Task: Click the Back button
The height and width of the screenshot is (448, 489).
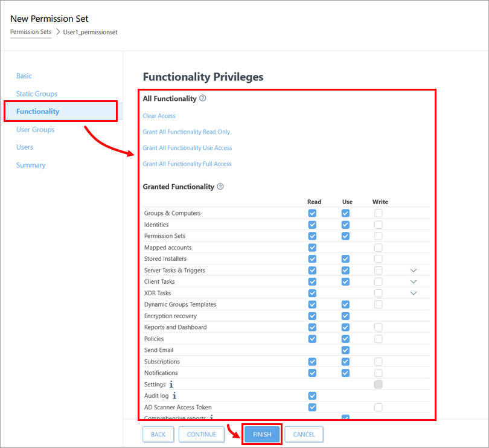Action: click(158, 434)
